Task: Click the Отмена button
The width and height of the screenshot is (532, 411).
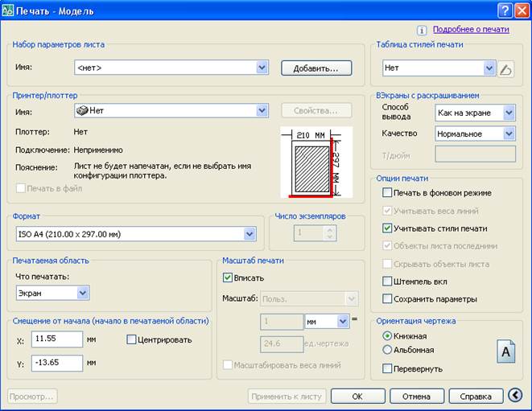Action: click(417, 396)
